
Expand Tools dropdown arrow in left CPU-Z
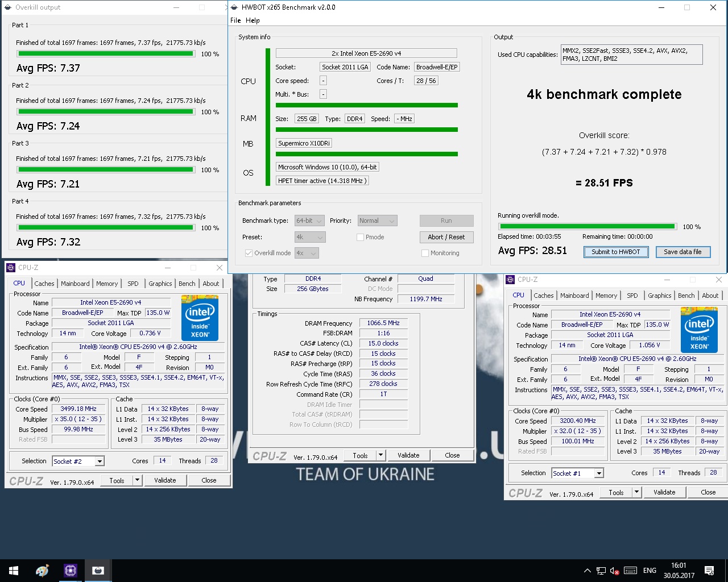click(x=137, y=480)
